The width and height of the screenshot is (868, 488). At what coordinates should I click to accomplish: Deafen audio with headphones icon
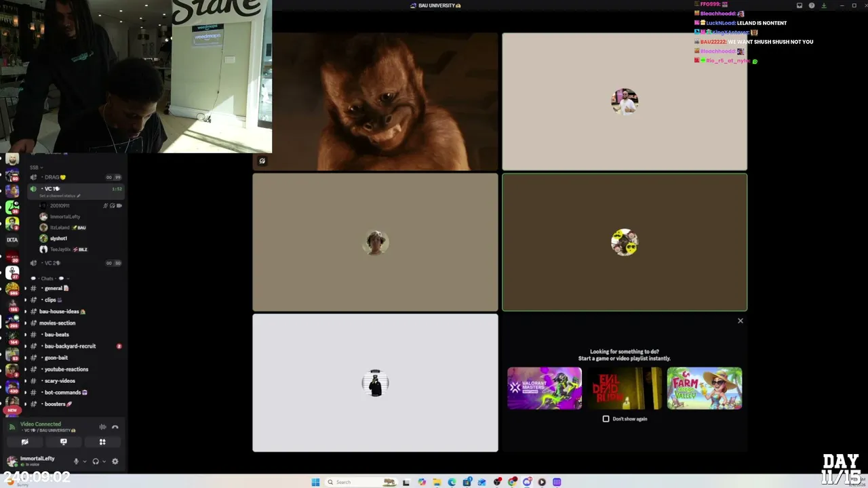pos(96,462)
